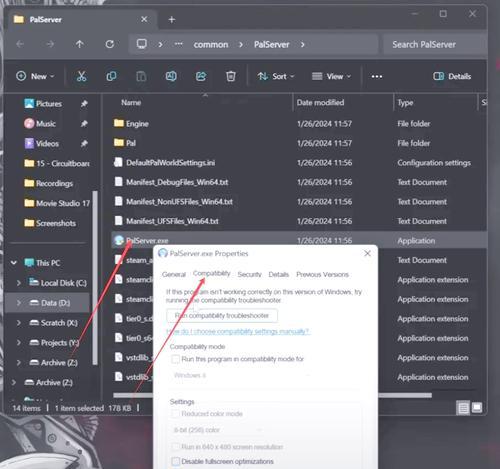
Task: Click the Copy icon in toolbar
Action: [111, 76]
